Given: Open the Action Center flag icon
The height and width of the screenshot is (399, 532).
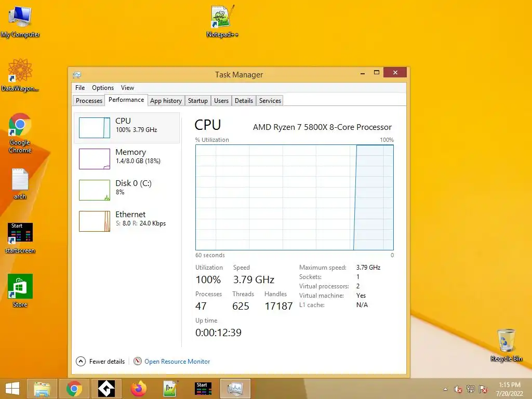Looking at the screenshot, I should coord(484,389).
